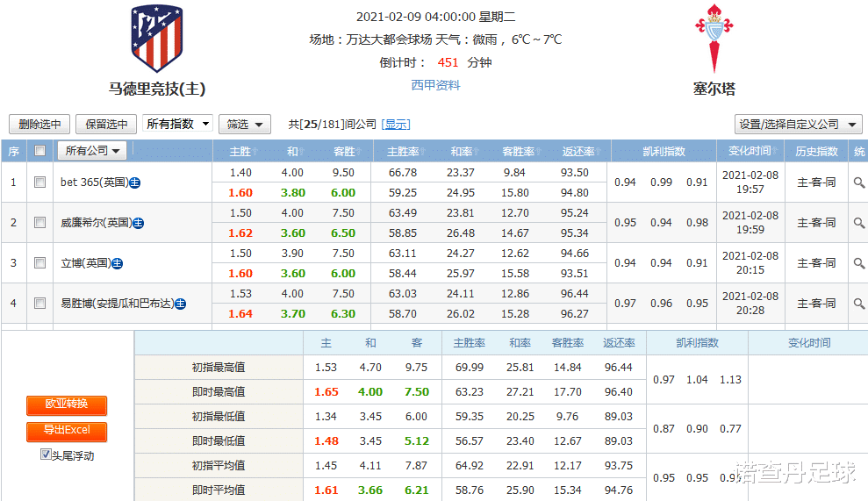868x501 pixels.
Task: Open 设置/选择自定义公司 dropdown
Action: click(x=798, y=125)
